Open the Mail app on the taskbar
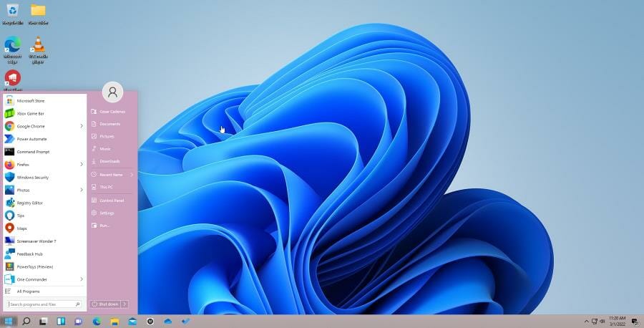The height and width of the screenshot is (328, 644). 132,322
